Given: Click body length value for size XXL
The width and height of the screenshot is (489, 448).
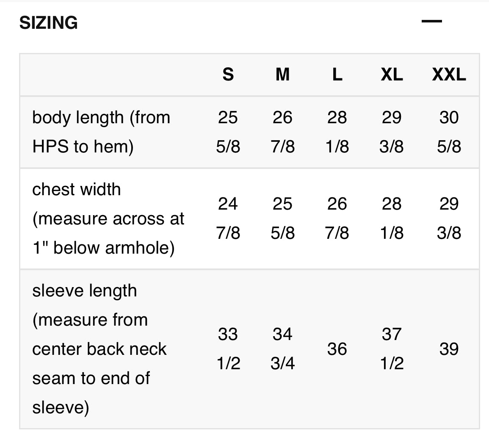Looking at the screenshot, I should coord(449,132).
